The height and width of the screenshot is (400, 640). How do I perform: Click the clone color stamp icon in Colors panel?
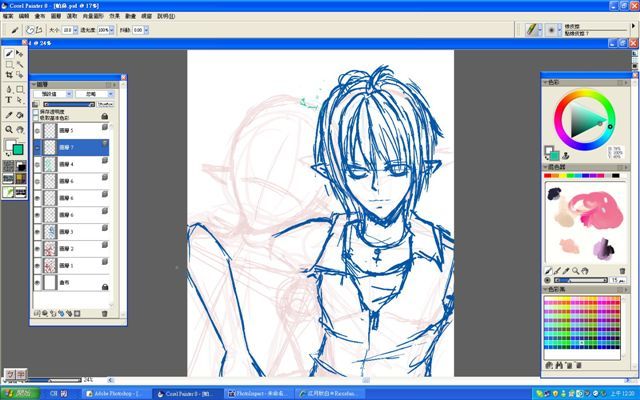click(x=566, y=156)
